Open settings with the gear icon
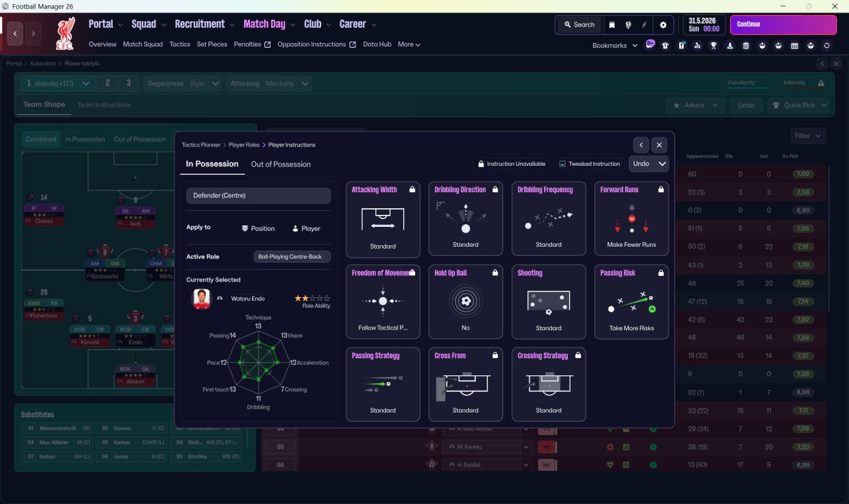This screenshot has width=849, height=504. click(x=663, y=25)
